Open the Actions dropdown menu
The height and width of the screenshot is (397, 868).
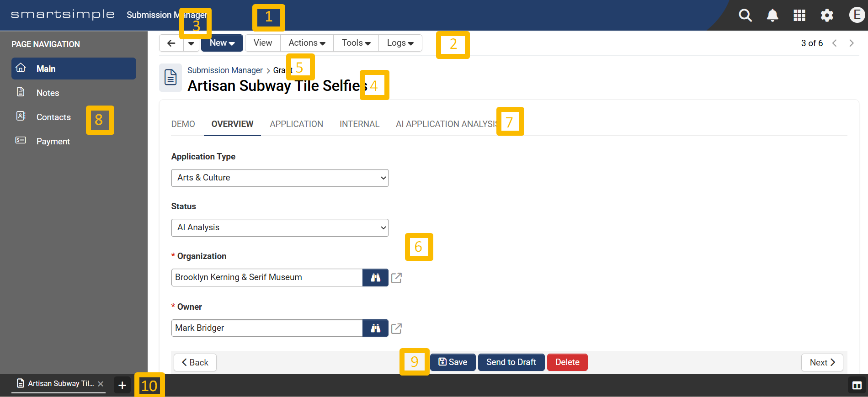307,43
